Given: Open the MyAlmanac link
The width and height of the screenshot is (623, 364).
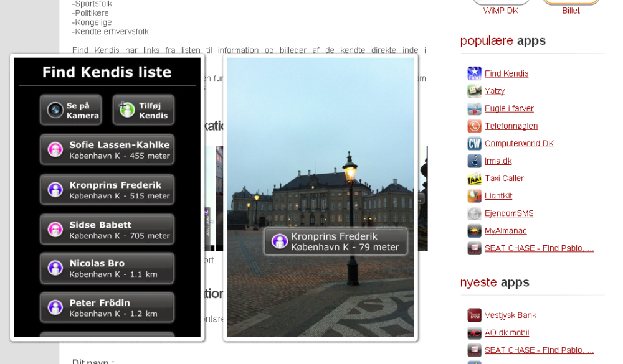Looking at the screenshot, I should tap(505, 231).
